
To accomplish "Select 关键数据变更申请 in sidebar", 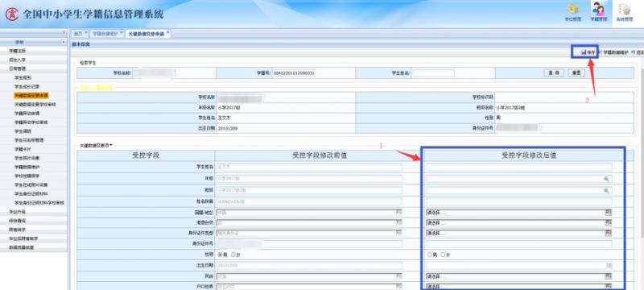I will (x=31, y=95).
